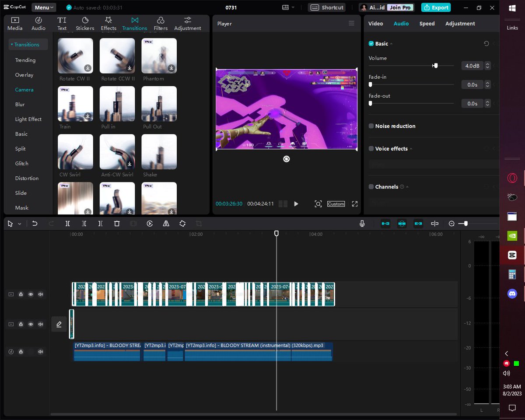Click the Export button
This screenshot has width=525, height=420.
(x=436, y=7)
